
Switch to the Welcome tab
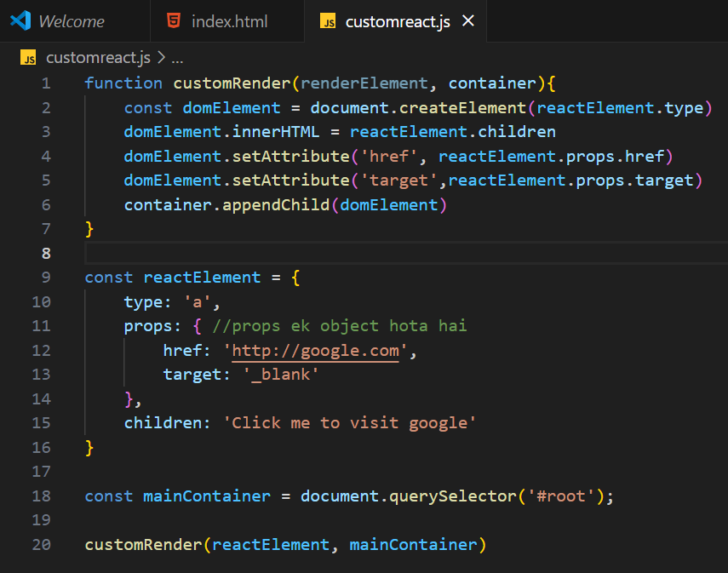pos(72,21)
